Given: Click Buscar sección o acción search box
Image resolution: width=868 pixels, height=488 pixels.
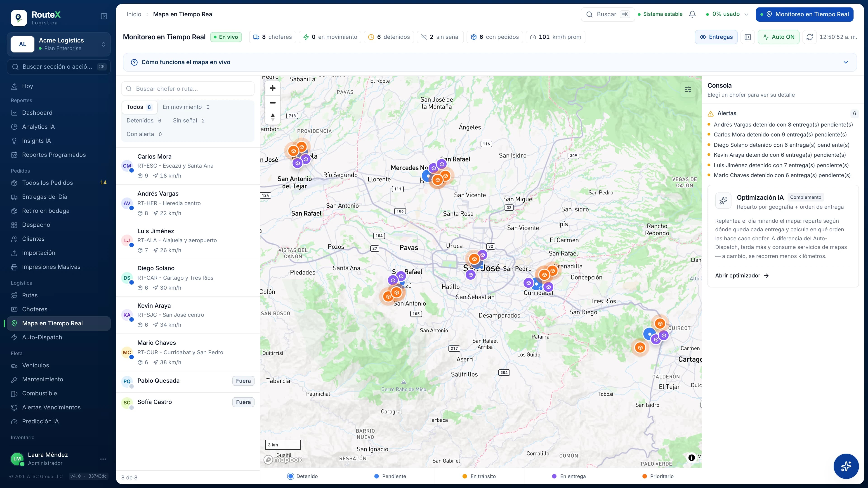Looking at the screenshot, I should 59,67.
